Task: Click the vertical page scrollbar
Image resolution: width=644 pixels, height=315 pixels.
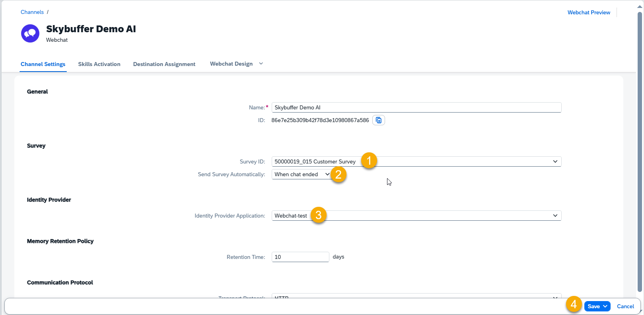Action: (640, 151)
